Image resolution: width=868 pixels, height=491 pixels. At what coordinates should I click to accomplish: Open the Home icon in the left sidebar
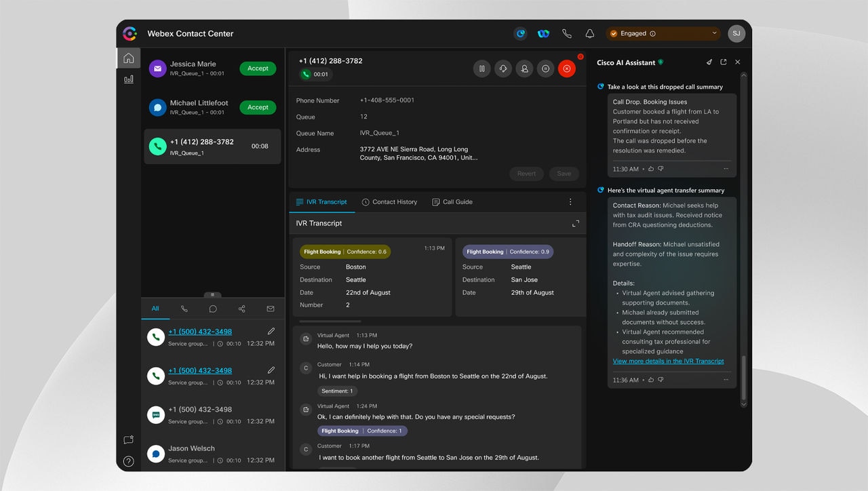129,58
